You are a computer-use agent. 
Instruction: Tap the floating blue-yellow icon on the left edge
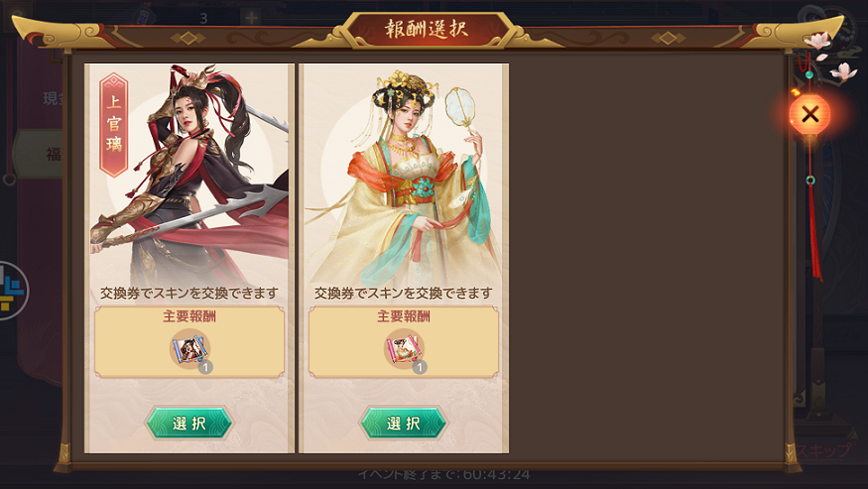click(12, 291)
